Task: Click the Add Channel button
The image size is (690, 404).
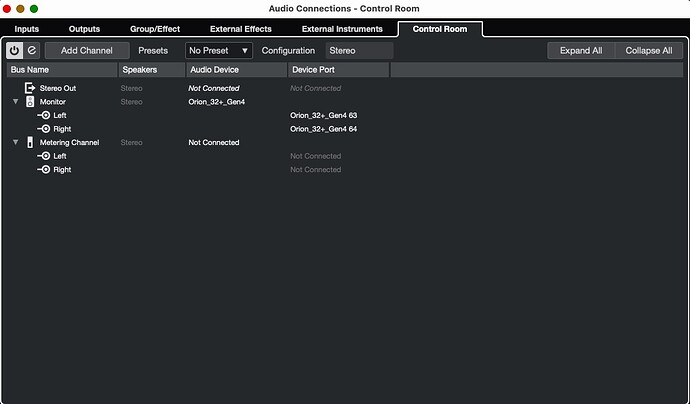Action: [87, 51]
